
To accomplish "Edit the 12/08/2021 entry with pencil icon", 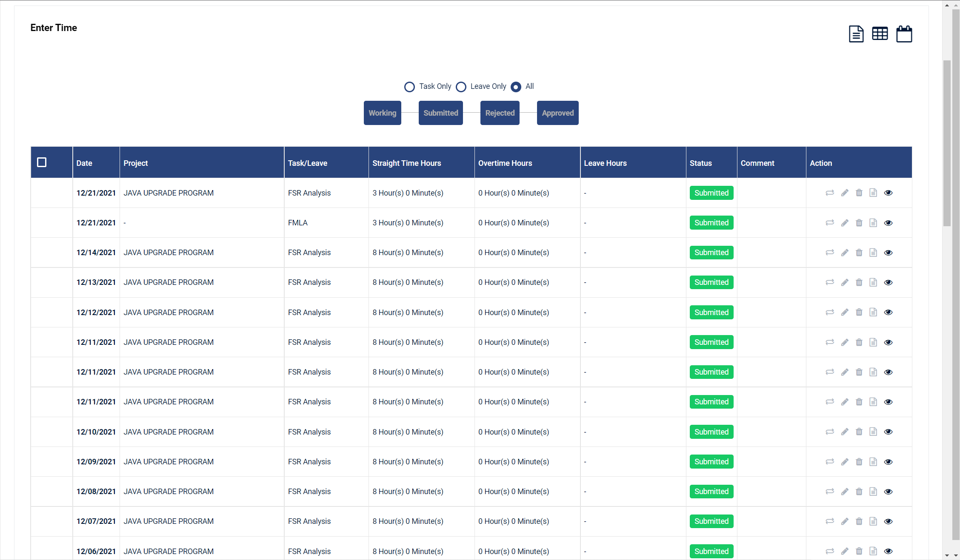I will (845, 492).
